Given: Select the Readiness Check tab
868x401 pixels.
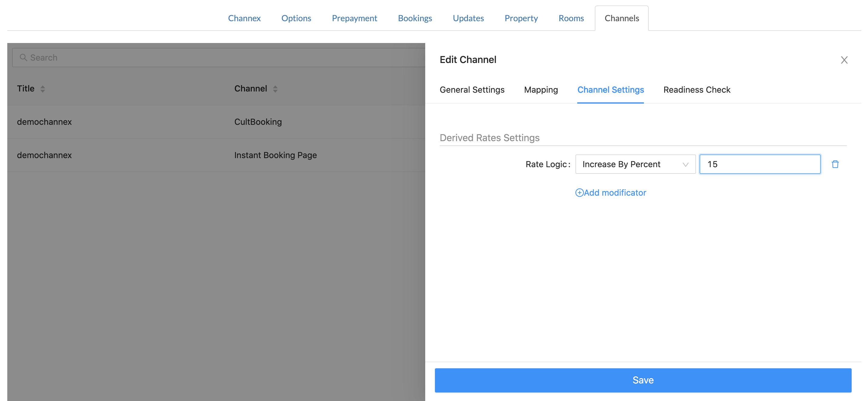Looking at the screenshot, I should 697,90.
